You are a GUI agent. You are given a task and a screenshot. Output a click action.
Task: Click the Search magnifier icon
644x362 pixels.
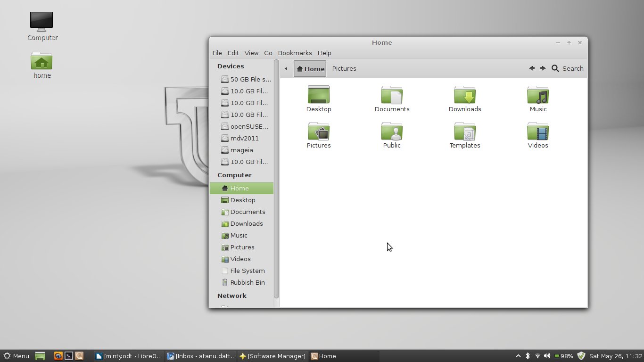click(x=555, y=68)
